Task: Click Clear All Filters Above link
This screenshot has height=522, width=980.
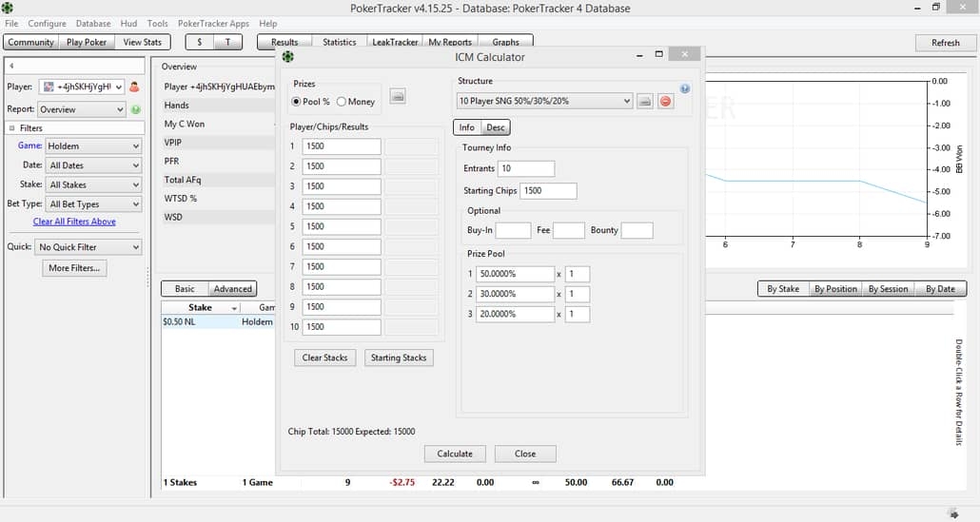Action: (74, 222)
